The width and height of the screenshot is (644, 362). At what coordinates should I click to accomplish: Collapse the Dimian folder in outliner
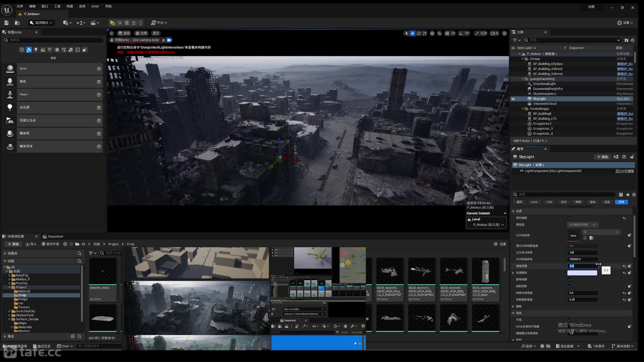click(523, 59)
